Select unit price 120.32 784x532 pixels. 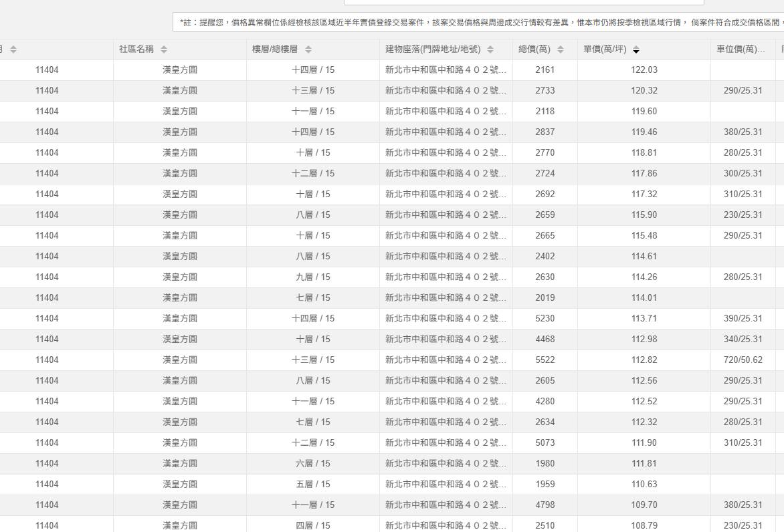click(644, 90)
